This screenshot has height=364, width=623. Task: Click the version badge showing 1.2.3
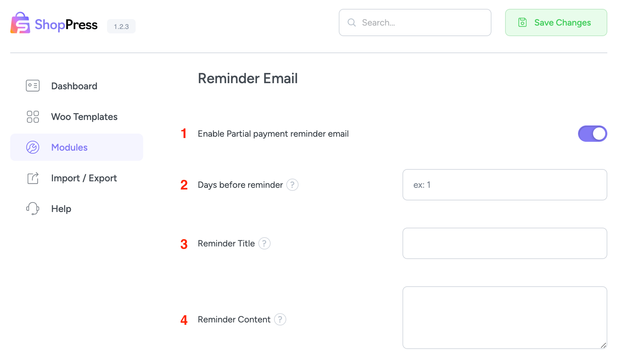pyautogui.click(x=121, y=26)
